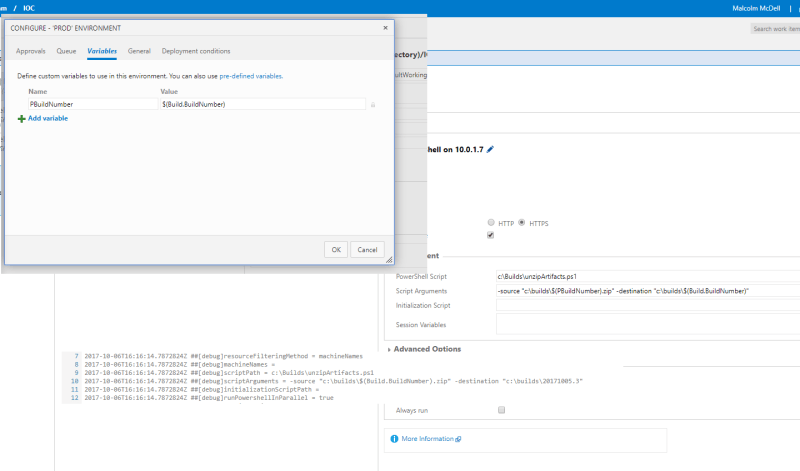Select log line 9 scriptPath entry
The height and width of the screenshot is (471, 800).
pos(229,373)
